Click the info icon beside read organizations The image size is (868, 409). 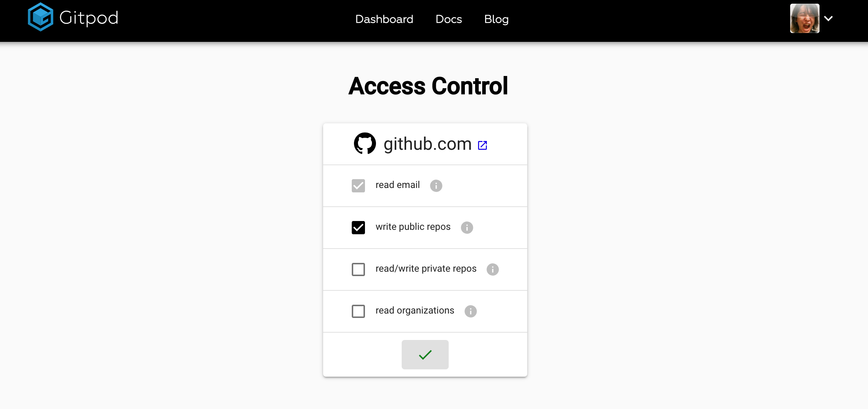coord(471,311)
